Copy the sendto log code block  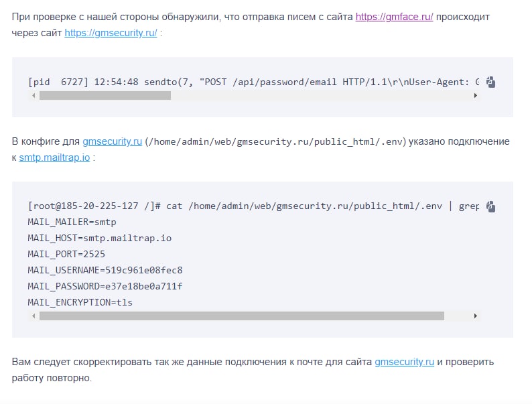pos(491,82)
